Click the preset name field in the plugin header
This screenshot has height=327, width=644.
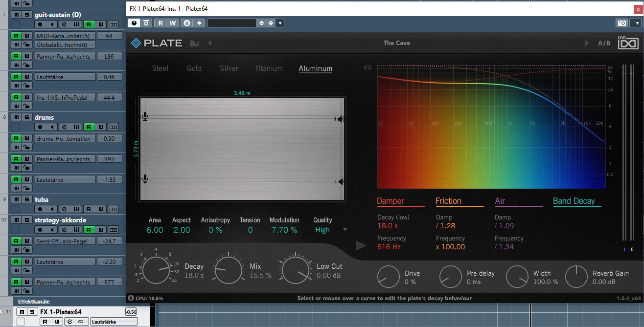click(231, 22)
